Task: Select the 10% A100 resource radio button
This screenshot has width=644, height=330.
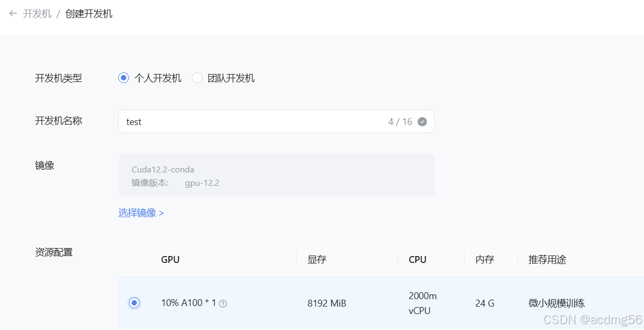Action: click(134, 303)
